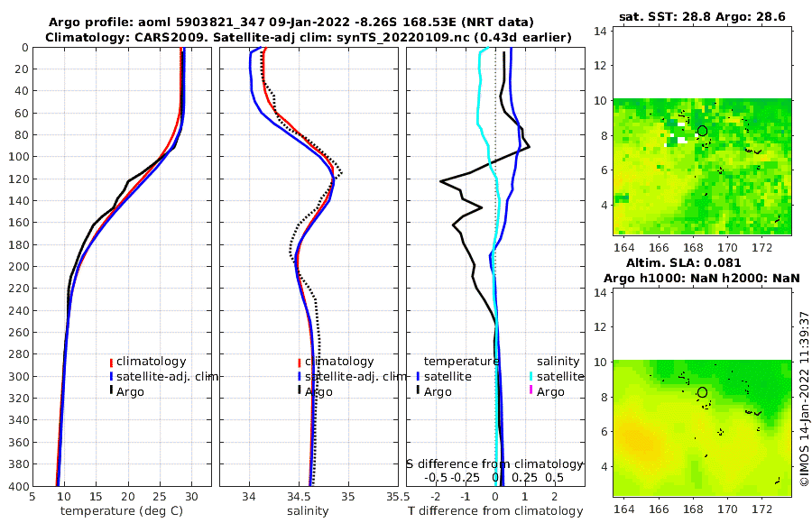Click the cyan salinity satellite legend marker
The height and width of the screenshot is (523, 812).
tap(531, 377)
